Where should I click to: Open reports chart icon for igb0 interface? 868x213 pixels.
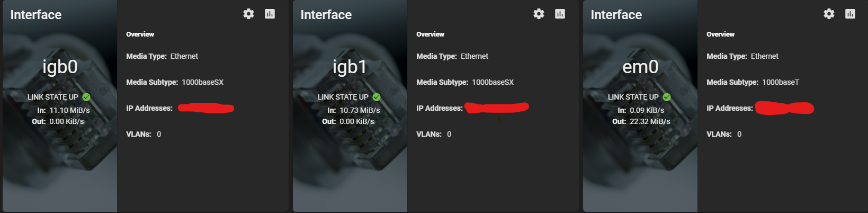(270, 14)
